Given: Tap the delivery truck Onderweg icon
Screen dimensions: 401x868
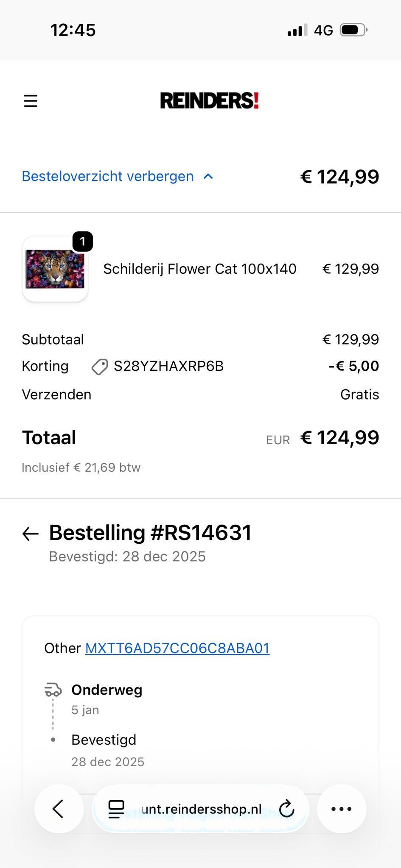Looking at the screenshot, I should pyautogui.click(x=53, y=690).
